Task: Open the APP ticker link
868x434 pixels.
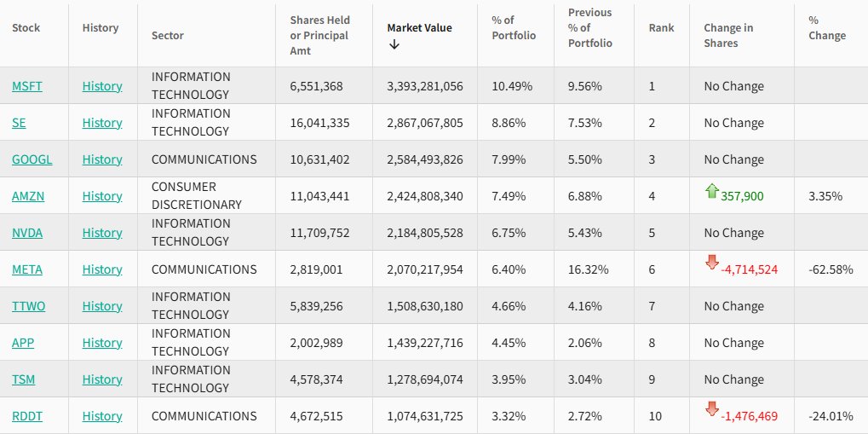Action: [23, 343]
